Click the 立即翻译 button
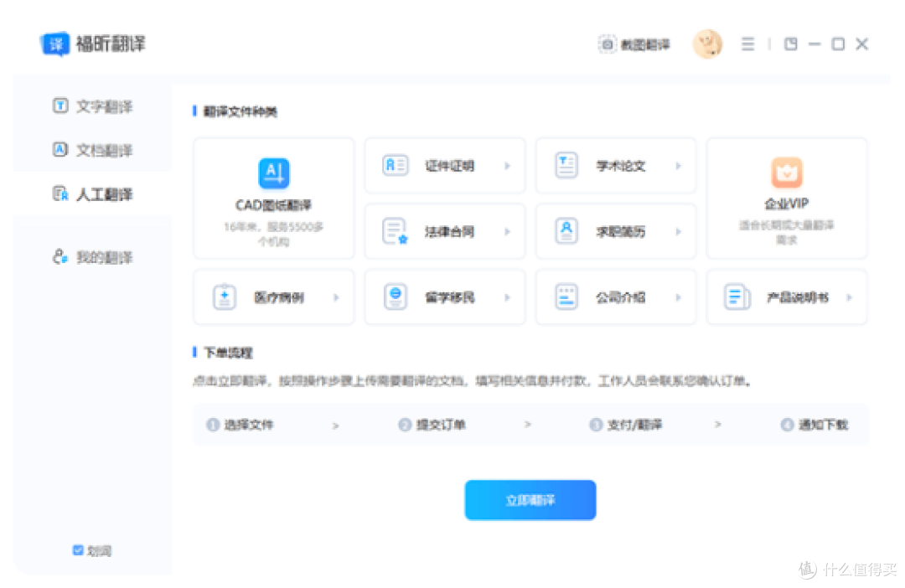The height and width of the screenshot is (588, 905). click(x=530, y=500)
